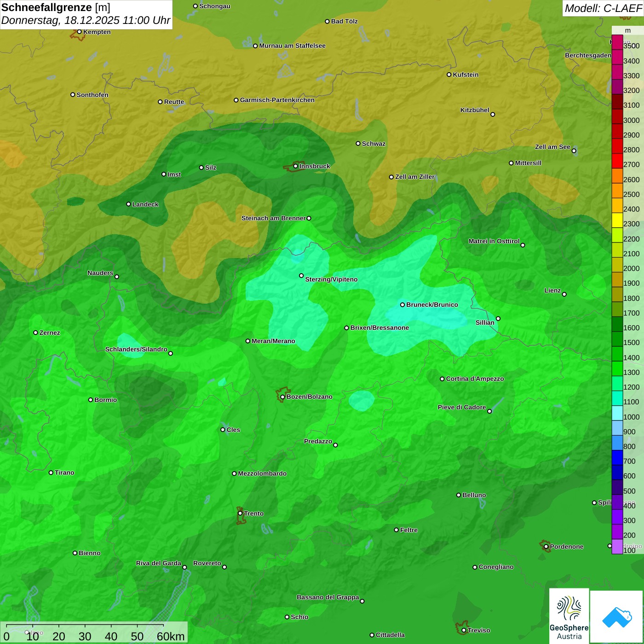The width and height of the screenshot is (644, 644).
Task: Click the 3000 legend value
Action: point(631,121)
